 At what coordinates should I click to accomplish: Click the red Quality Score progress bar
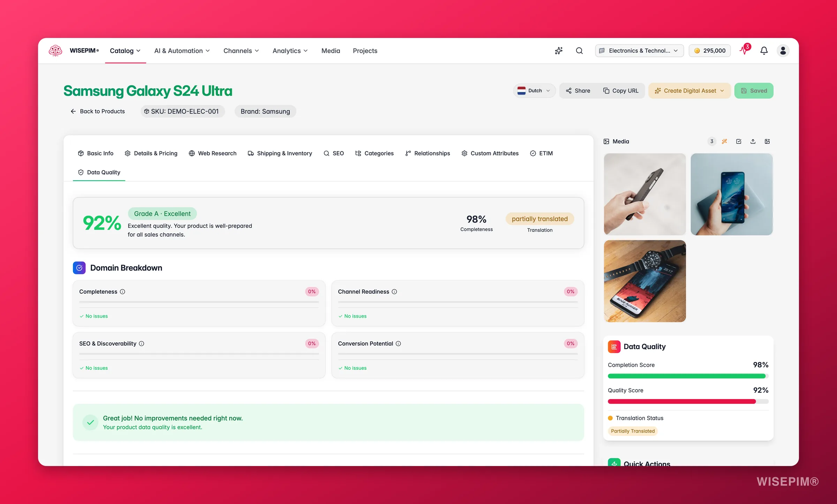(688, 401)
